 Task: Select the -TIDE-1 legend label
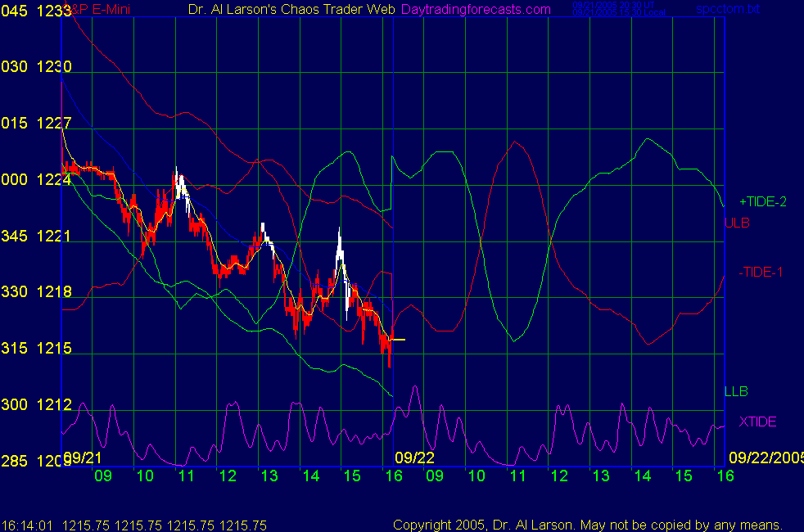point(760,272)
